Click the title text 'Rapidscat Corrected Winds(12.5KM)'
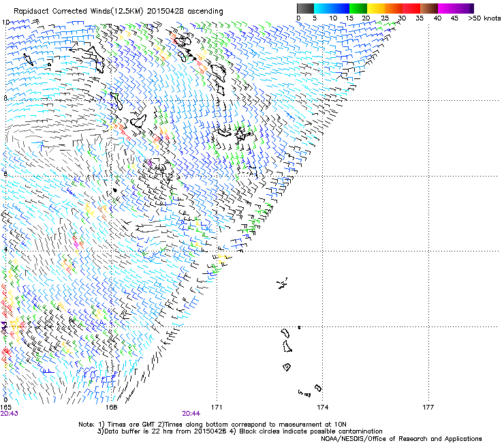Screen dimensions: 504x443 pos(78,11)
